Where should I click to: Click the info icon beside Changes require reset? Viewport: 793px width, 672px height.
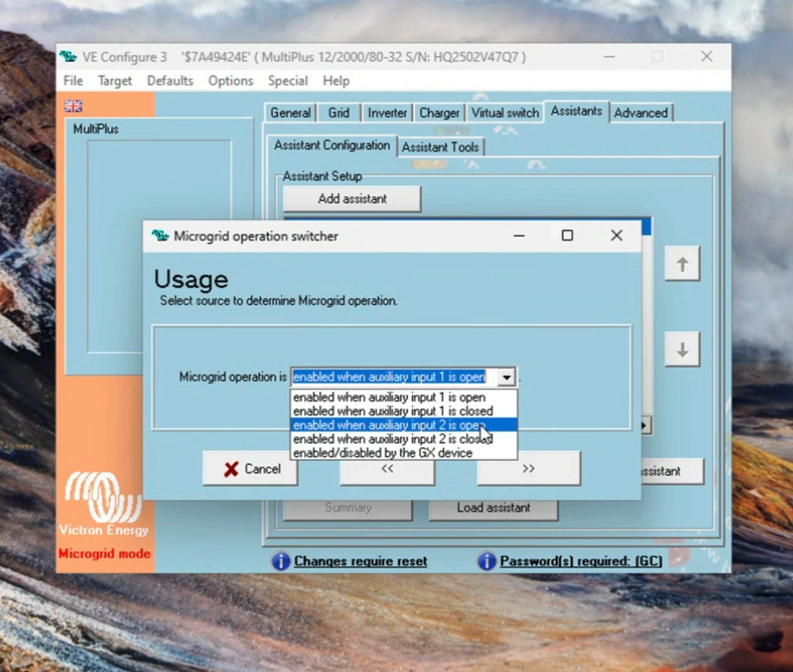281,561
